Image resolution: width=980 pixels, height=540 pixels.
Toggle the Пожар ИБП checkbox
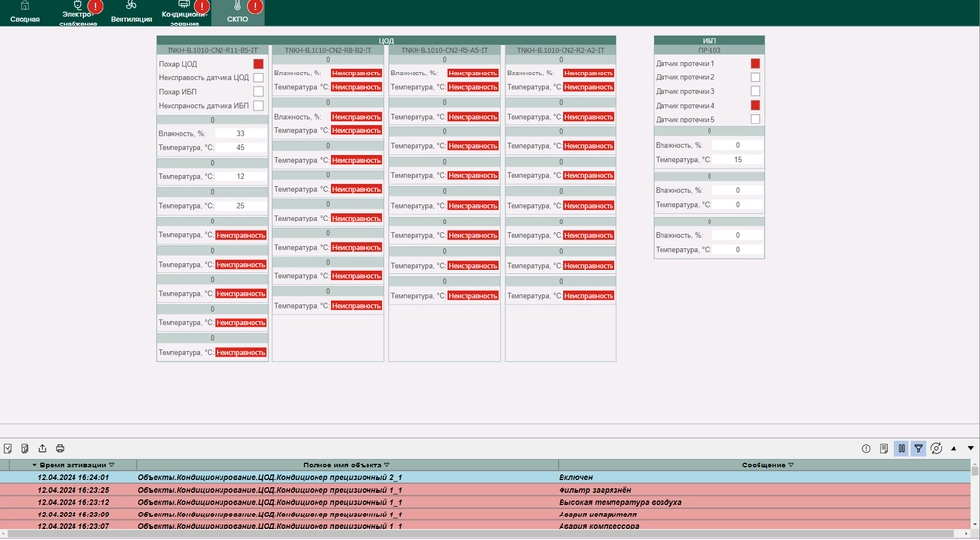click(259, 91)
